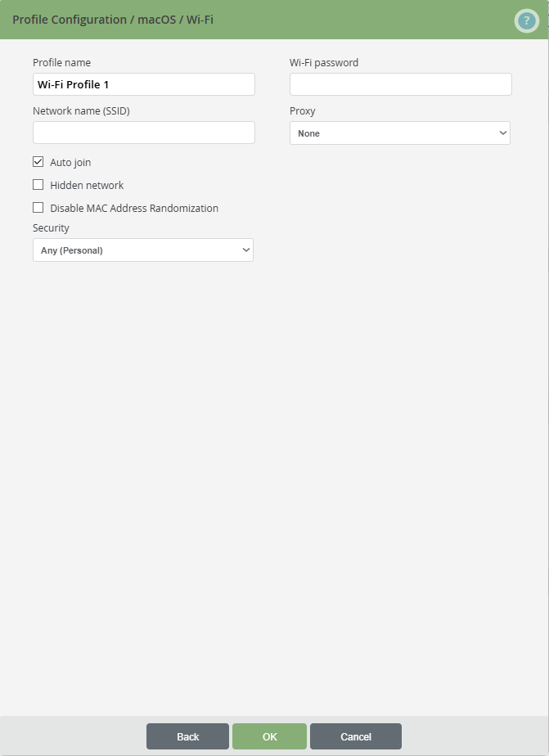This screenshot has width=549, height=756.
Task: Click the Hidden network label
Action: coord(85,185)
